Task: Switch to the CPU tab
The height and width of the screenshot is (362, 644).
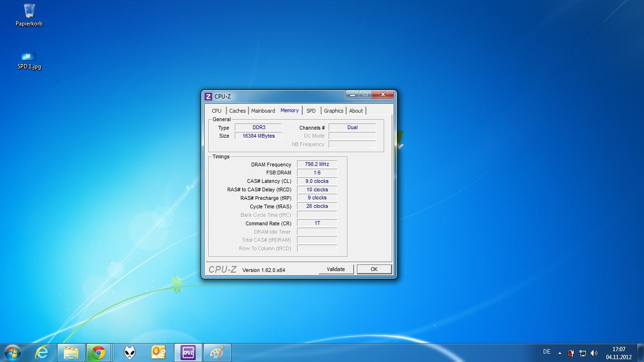Action: 216,111
